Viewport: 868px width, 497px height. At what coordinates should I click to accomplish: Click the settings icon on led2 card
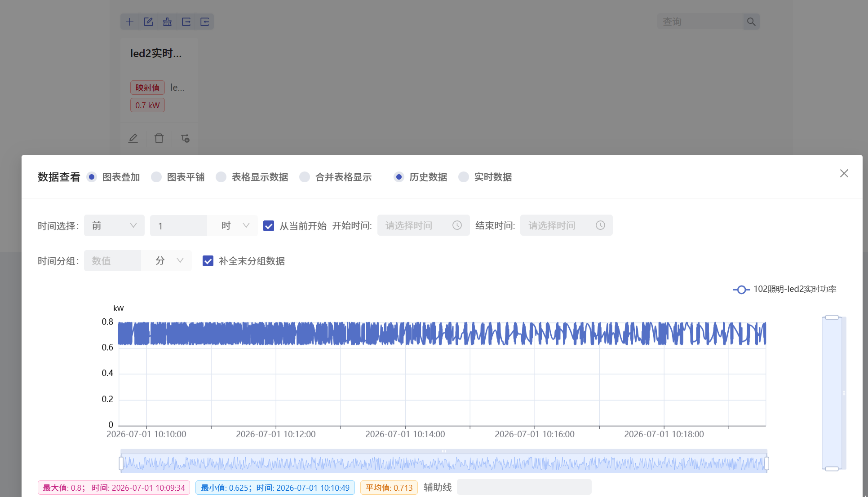(x=185, y=138)
